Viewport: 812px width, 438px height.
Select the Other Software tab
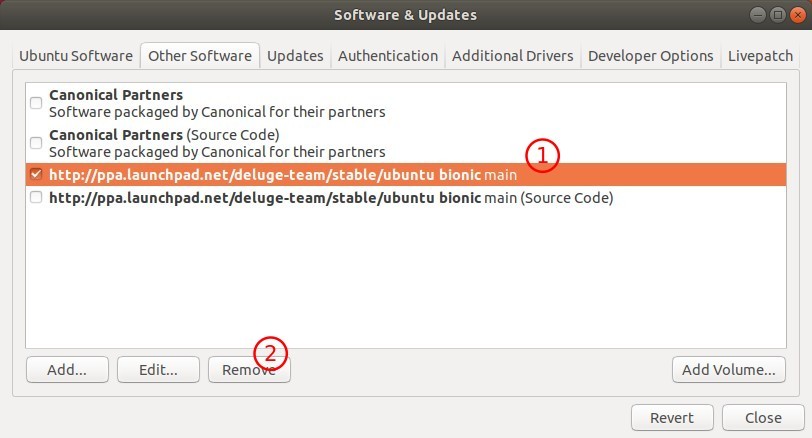click(x=200, y=56)
